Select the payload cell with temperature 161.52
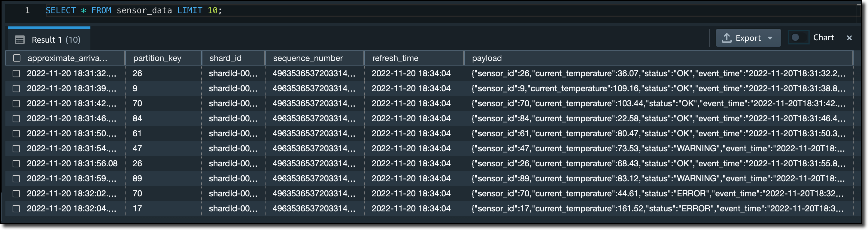The height and width of the screenshot is (230, 868). (x=658, y=209)
